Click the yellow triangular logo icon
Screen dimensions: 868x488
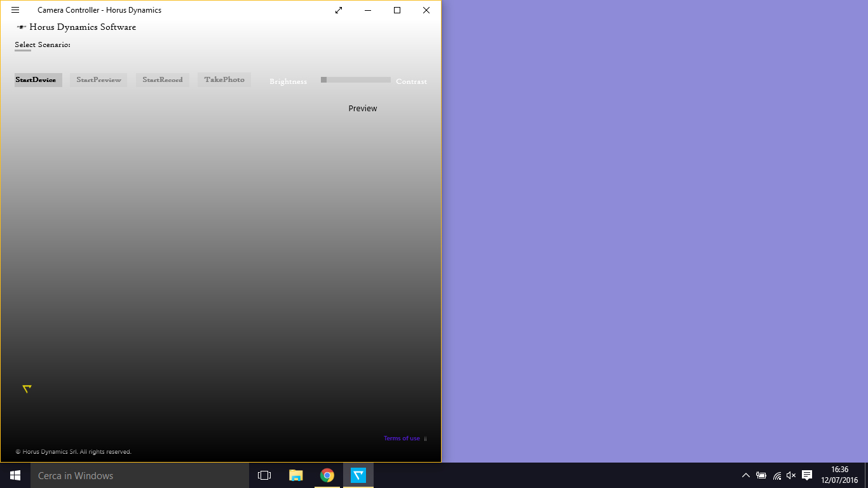coord(27,389)
